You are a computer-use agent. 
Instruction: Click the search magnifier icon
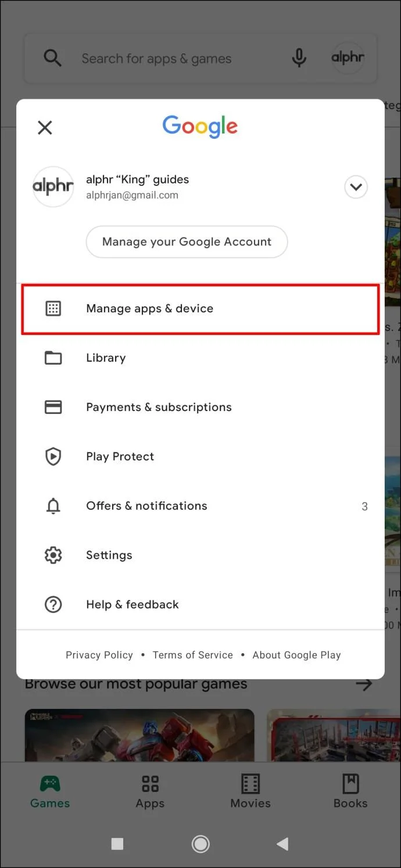coord(52,58)
